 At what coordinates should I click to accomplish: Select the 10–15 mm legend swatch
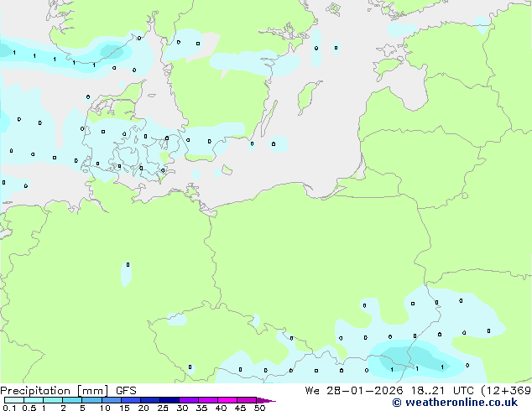click(112, 400)
